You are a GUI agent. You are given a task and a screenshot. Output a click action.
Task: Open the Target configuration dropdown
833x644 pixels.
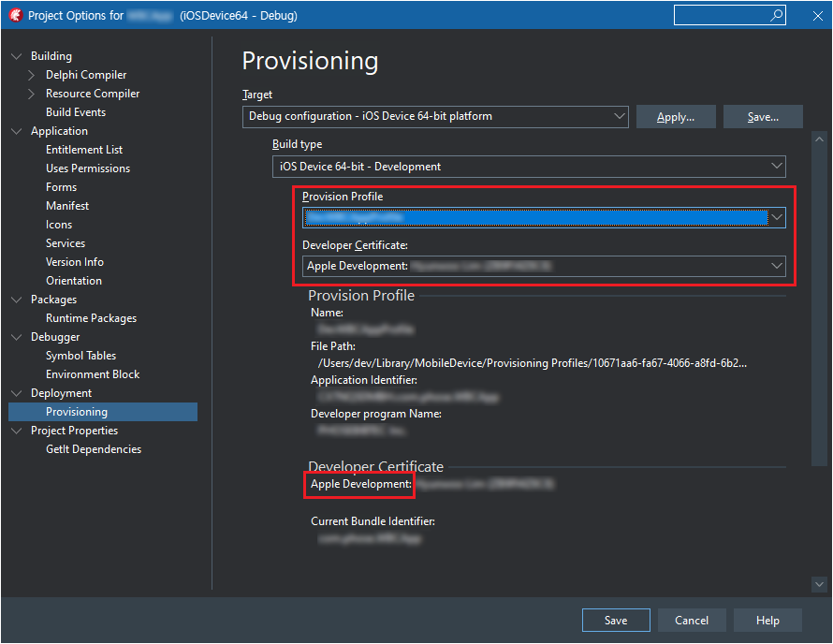(x=435, y=116)
